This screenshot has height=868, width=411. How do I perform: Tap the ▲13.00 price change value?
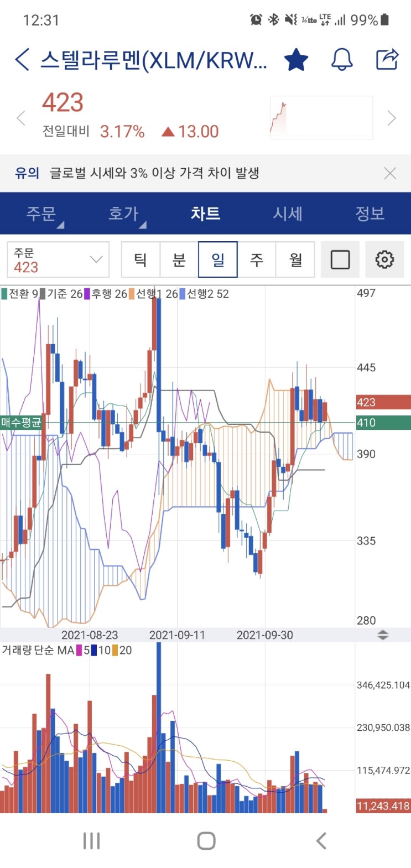pyautogui.click(x=190, y=132)
